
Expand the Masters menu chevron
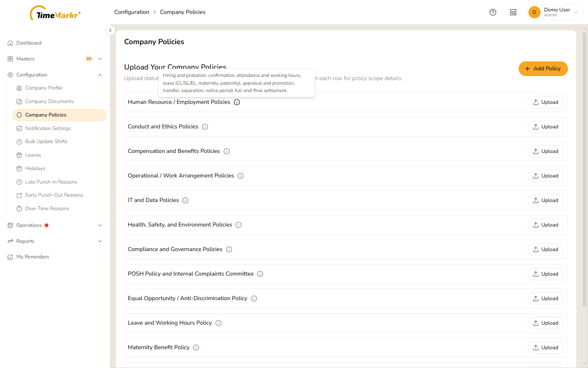100,59
